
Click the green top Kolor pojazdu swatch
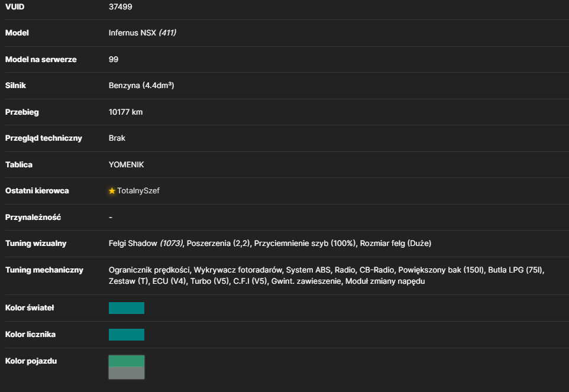point(127,361)
